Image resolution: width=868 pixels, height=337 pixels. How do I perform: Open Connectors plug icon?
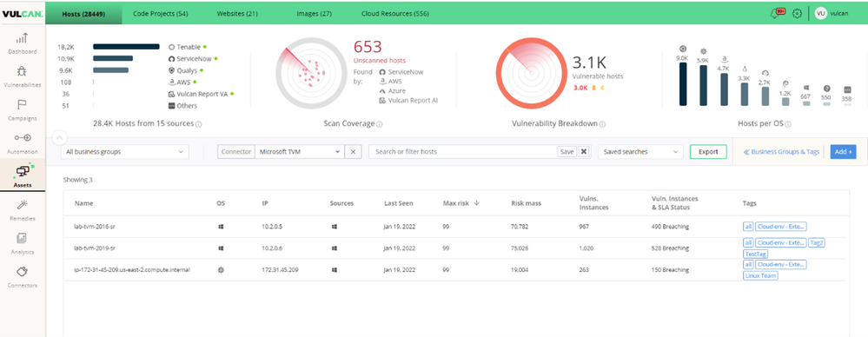click(x=22, y=272)
